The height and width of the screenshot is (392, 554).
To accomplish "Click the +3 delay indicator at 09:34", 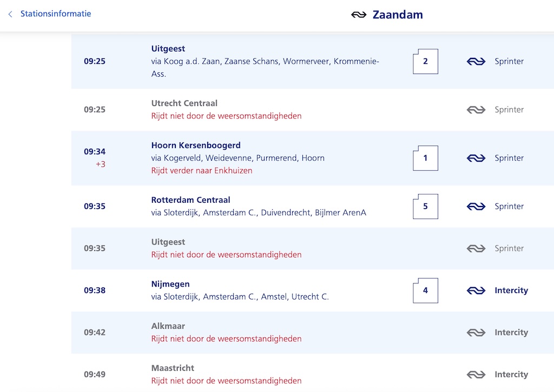I will tap(100, 164).
